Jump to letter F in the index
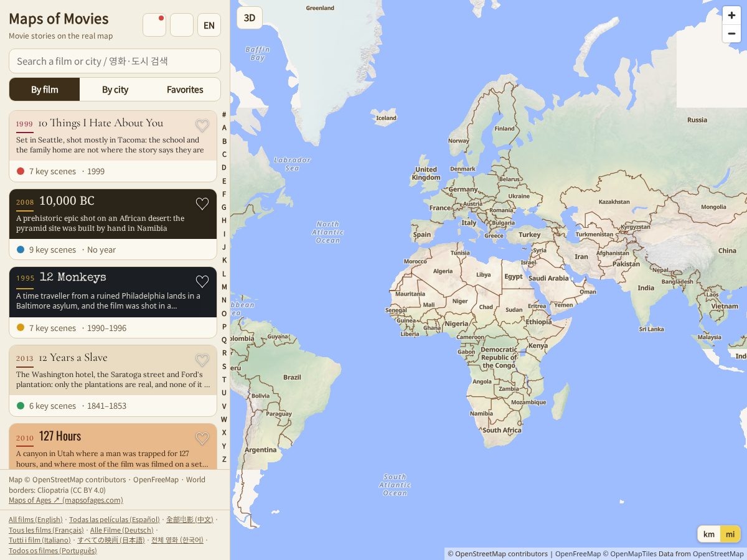This screenshot has height=560, width=747. [224, 194]
